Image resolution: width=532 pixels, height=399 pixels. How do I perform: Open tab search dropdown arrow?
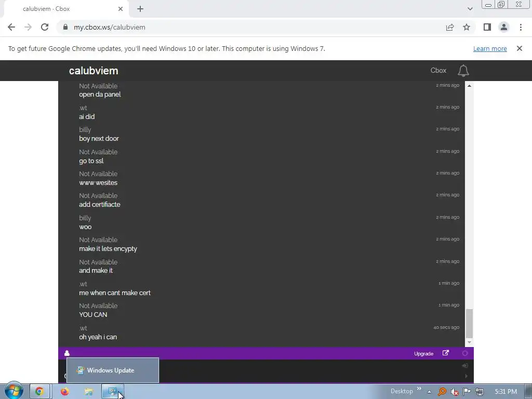470,9
